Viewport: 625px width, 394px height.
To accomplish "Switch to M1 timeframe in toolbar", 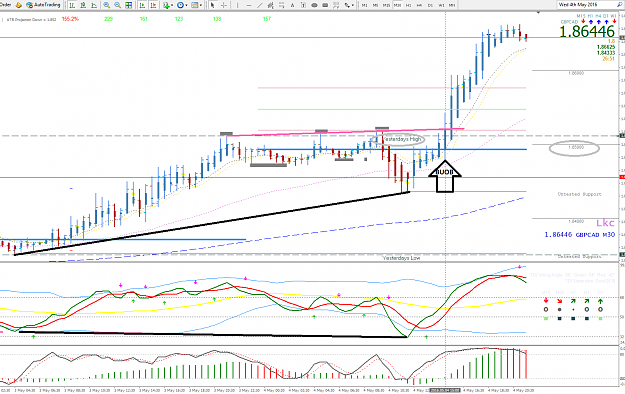I will (x=364, y=5).
